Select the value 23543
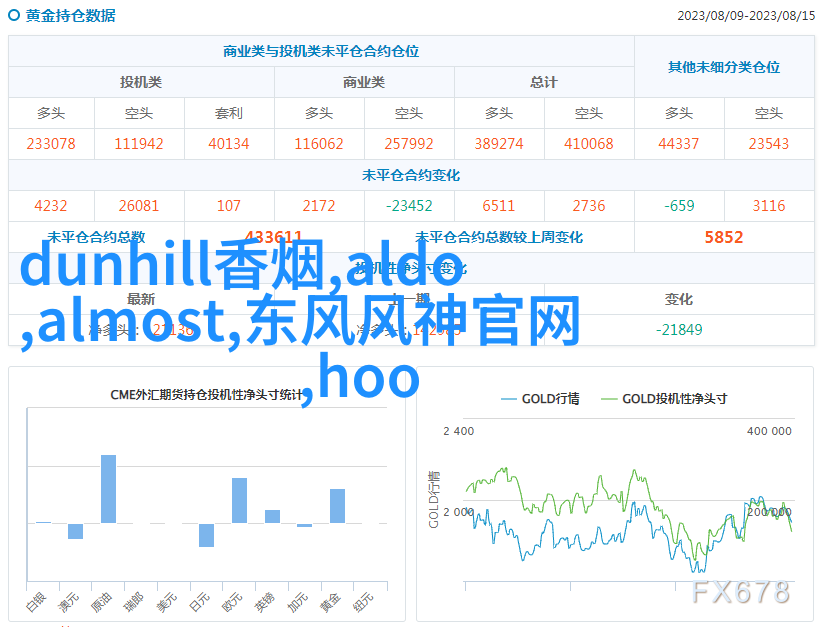Viewport: 820px width, 627px height. (x=769, y=144)
